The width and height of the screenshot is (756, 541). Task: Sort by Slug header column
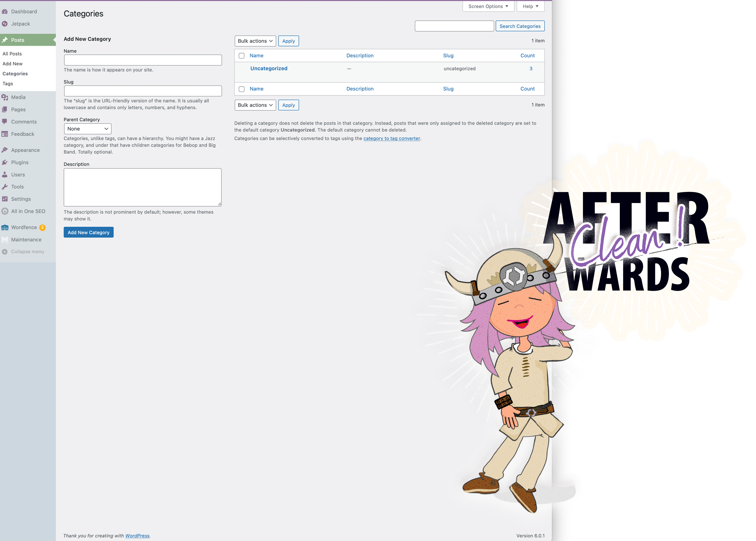(x=448, y=56)
